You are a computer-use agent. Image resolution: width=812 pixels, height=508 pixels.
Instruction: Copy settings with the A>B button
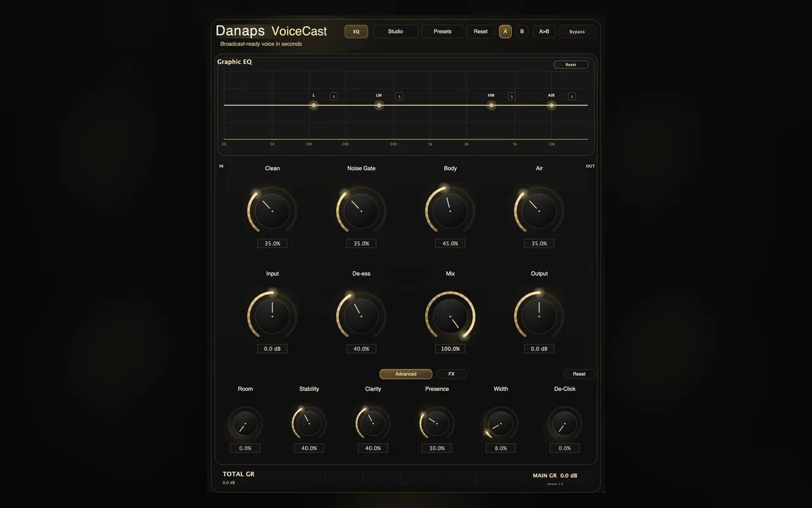click(x=544, y=31)
